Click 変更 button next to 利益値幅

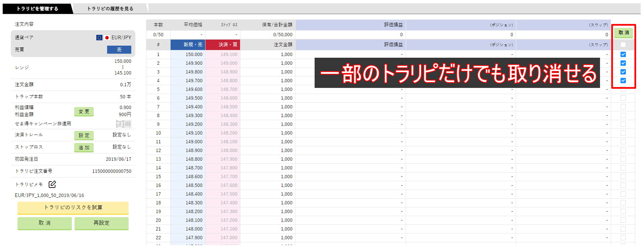84,112
